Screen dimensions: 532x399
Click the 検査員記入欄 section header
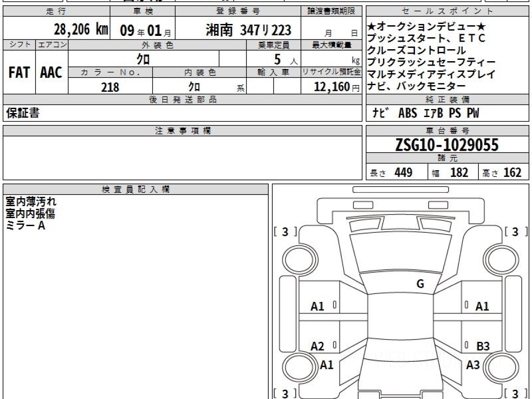point(135,189)
